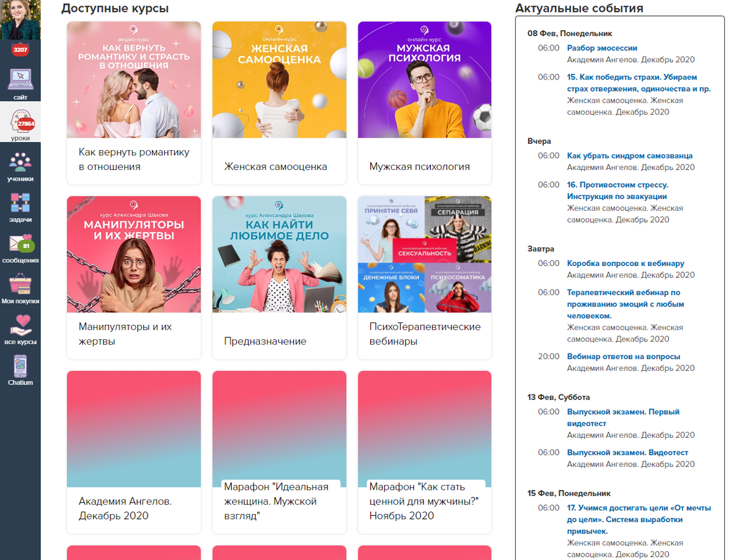
Task: Open the Предназначение course card
Action: click(x=278, y=277)
